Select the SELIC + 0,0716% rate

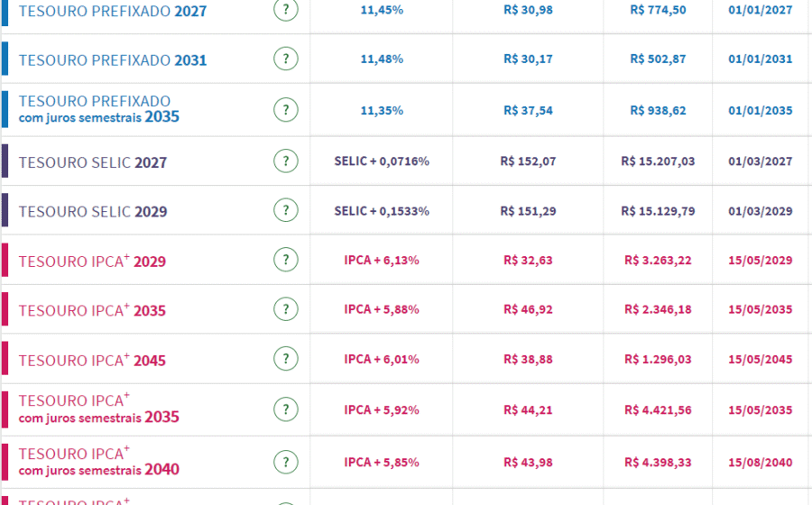tap(382, 161)
